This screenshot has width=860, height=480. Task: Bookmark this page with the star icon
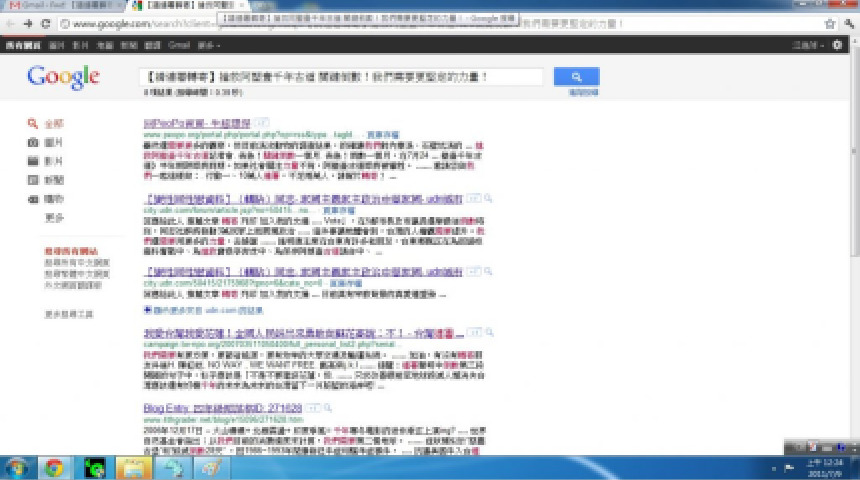coord(829,23)
